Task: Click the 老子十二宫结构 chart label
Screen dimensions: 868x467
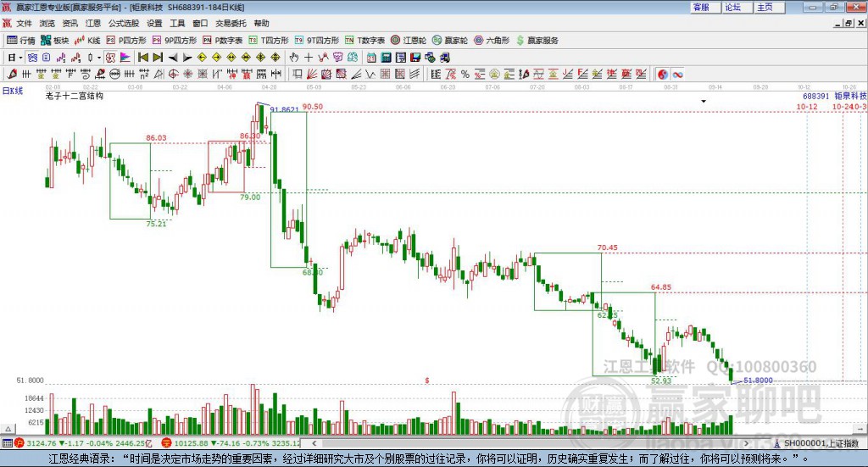Action: point(75,96)
